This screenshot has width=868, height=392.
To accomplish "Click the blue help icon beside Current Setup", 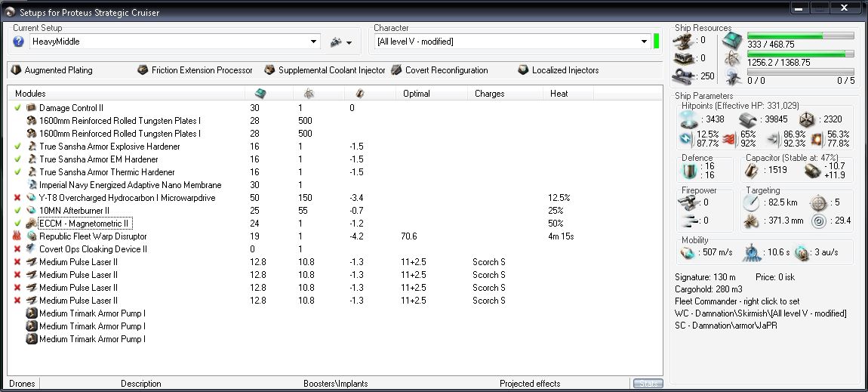I will click(x=18, y=42).
